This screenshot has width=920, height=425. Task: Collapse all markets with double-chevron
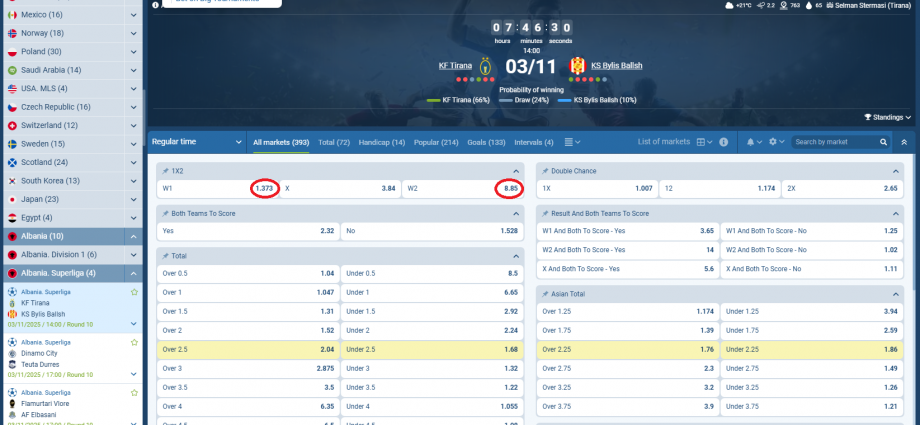[904, 142]
